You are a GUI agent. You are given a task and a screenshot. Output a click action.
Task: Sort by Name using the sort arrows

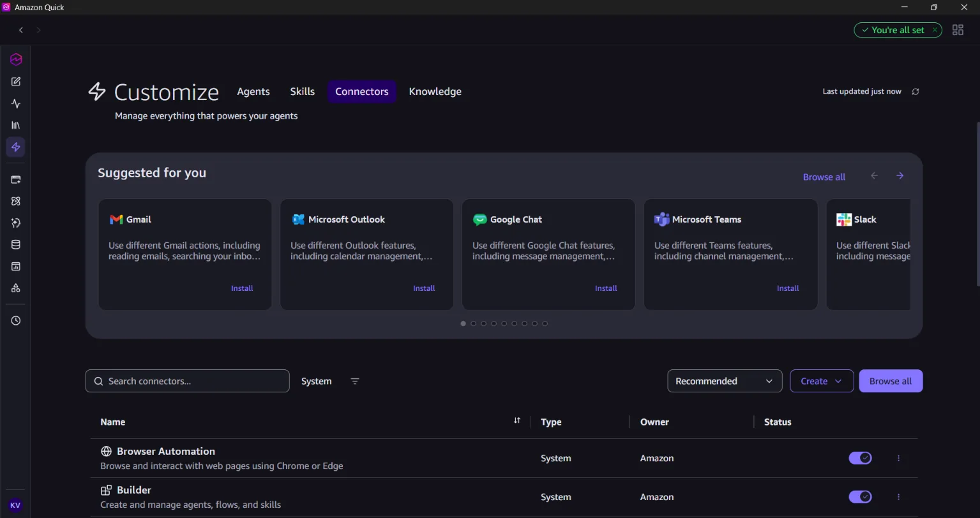517,420
